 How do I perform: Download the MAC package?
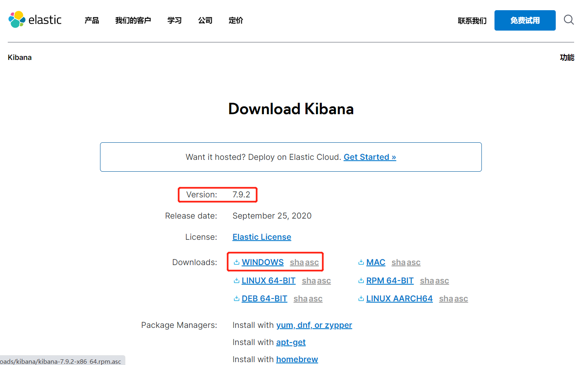376,262
